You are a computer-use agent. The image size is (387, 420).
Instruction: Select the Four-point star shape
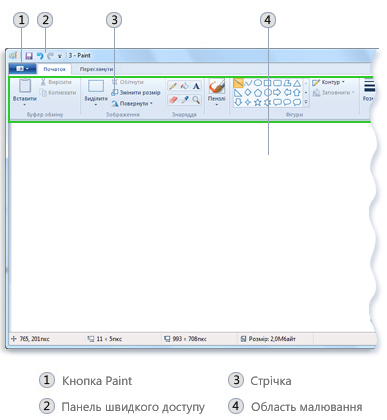coord(248,102)
